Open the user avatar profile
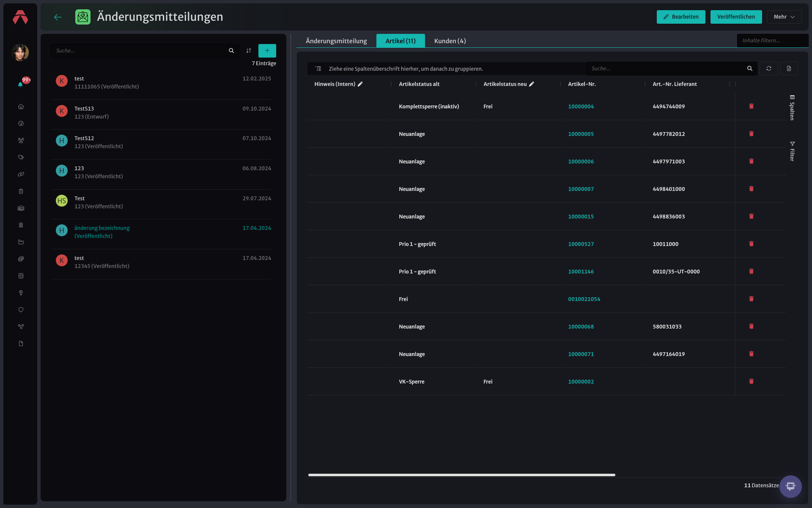Image resolution: width=812 pixels, height=508 pixels. 20,52
